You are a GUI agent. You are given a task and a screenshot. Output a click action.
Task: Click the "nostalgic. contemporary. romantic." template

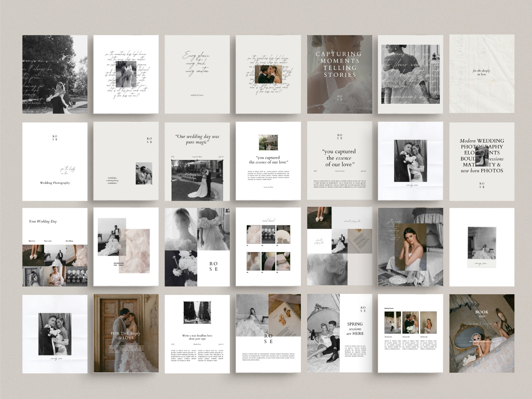pos(126,161)
